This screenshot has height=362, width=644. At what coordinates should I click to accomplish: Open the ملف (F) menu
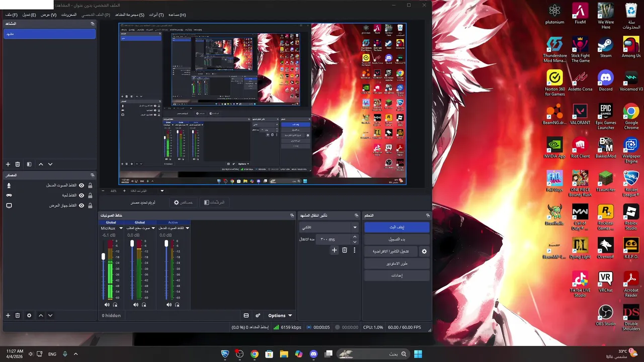pos(12,15)
